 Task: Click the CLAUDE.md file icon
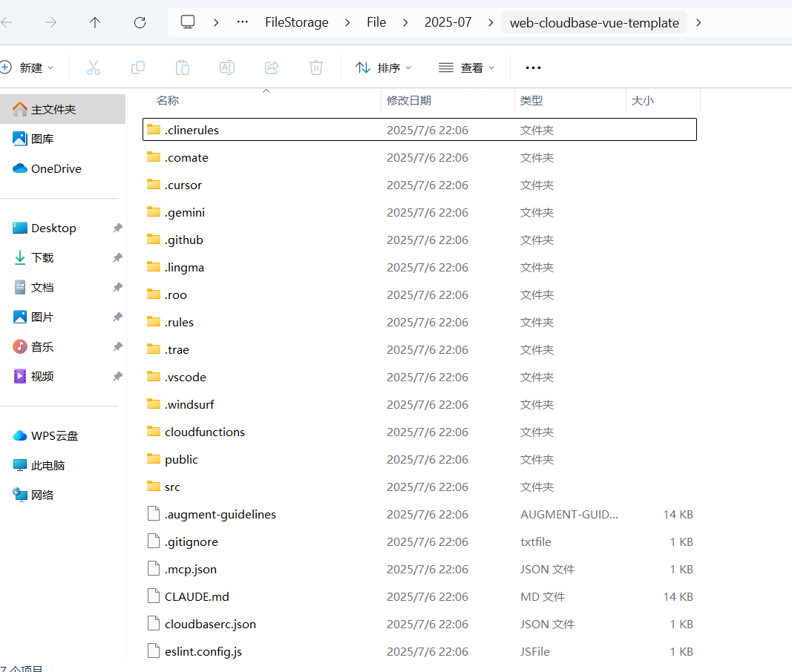pos(154,596)
